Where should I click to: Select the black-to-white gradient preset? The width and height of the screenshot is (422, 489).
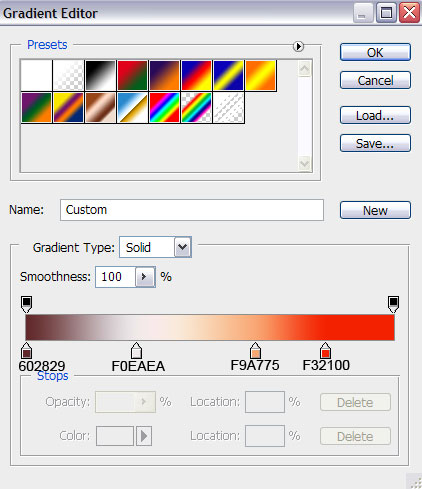100,75
